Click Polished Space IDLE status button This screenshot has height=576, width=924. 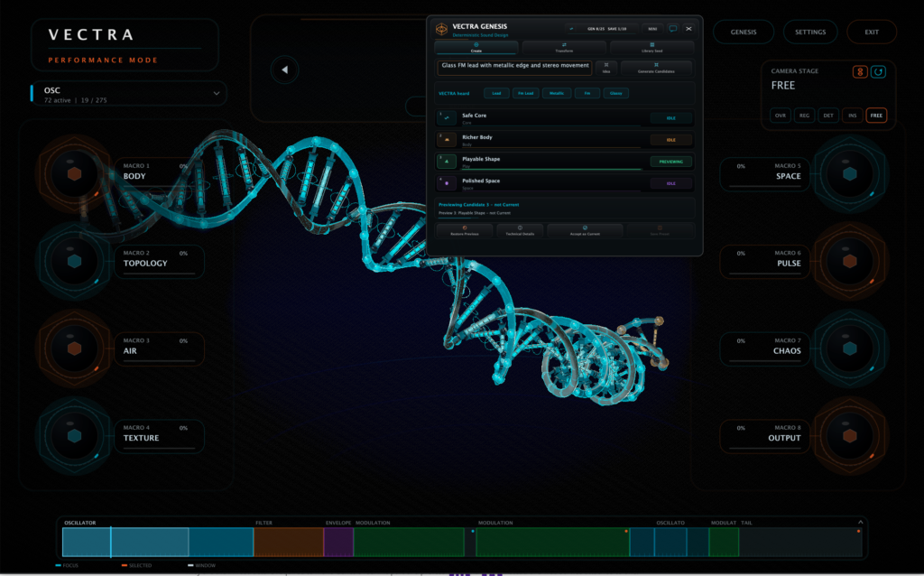(x=670, y=183)
